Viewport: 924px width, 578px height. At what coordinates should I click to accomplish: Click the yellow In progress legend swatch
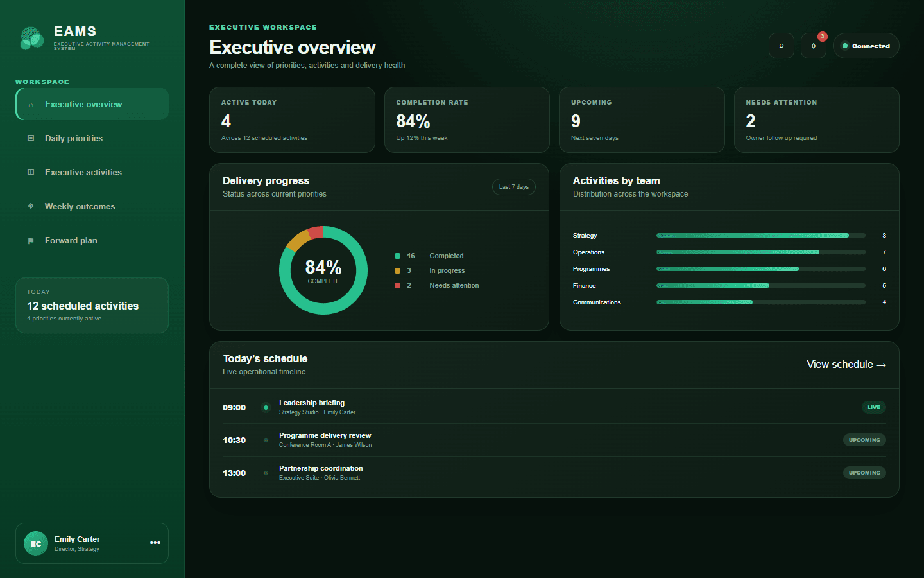(x=397, y=270)
